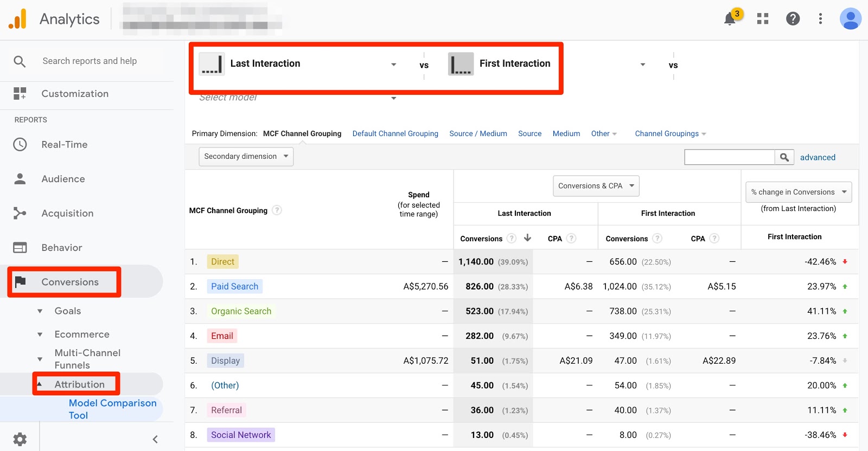This screenshot has width=868, height=451.
Task: Click Search reports and help field
Action: [90, 61]
